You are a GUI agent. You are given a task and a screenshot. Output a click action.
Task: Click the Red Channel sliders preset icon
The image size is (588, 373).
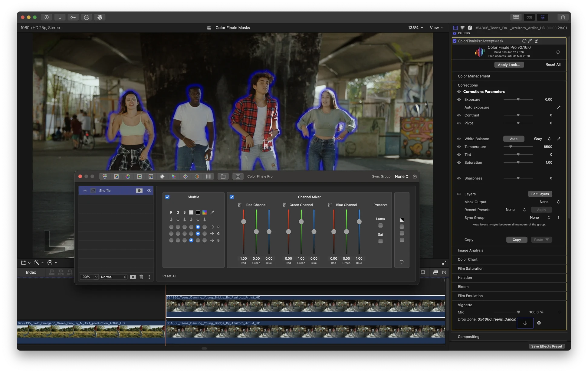tap(240, 205)
